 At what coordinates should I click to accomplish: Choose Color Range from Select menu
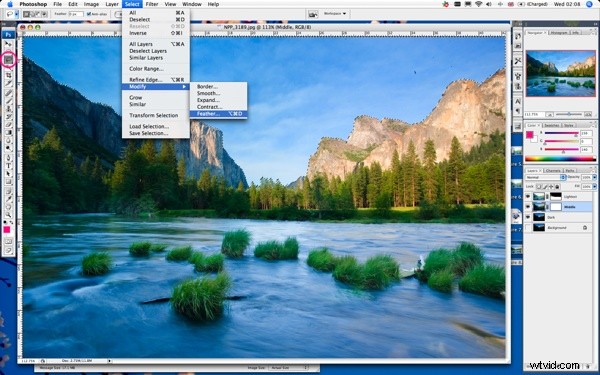[156, 69]
